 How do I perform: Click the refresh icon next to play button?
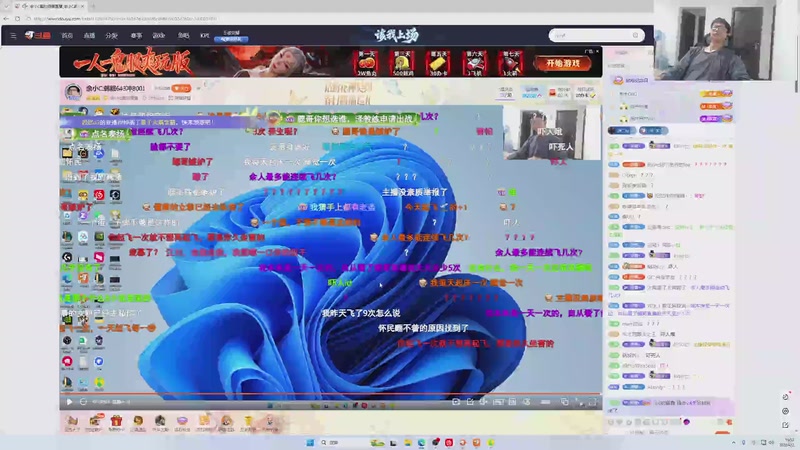pos(84,402)
